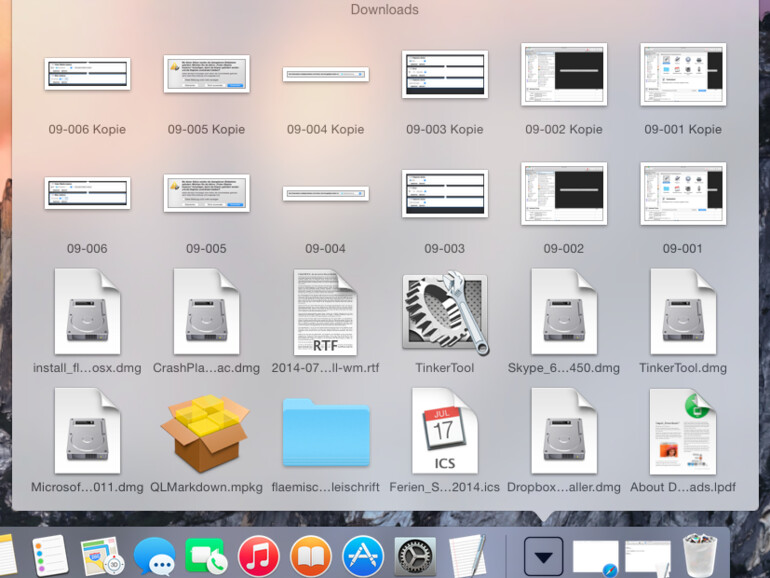Launch iTunes from the Dock
This screenshot has width=770, height=578.
click(259, 555)
